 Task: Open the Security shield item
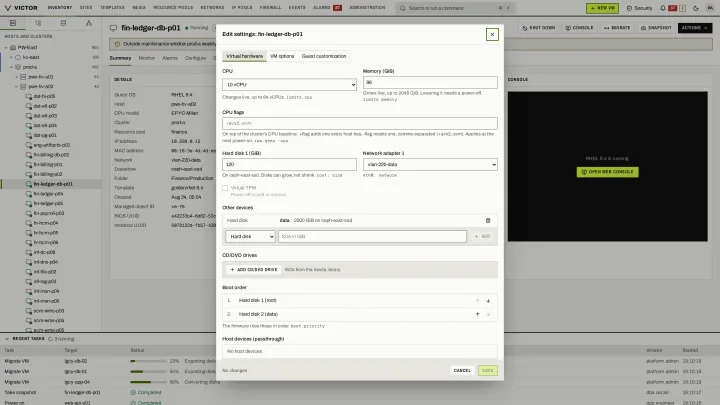click(x=639, y=8)
